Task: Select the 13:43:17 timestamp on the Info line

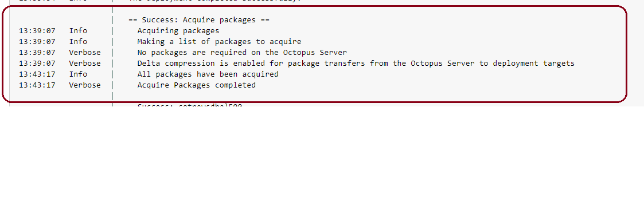Action: click(x=37, y=74)
